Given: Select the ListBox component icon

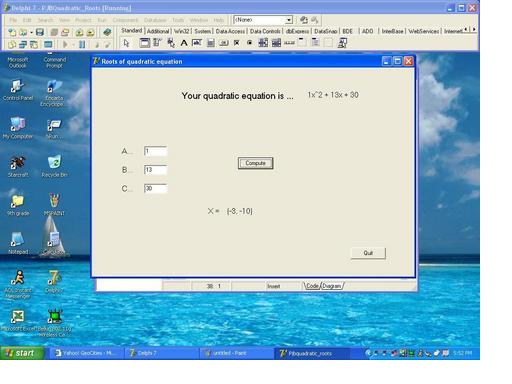Looking at the screenshot, I should pyautogui.click(x=263, y=43).
